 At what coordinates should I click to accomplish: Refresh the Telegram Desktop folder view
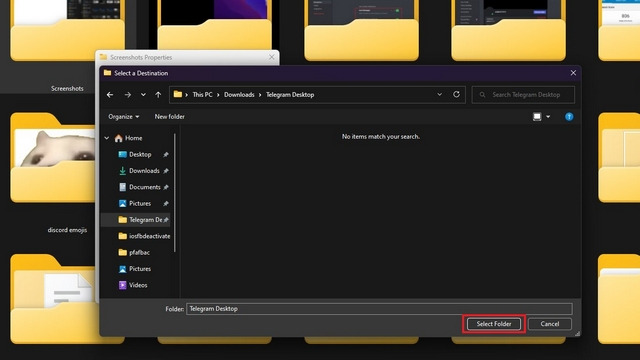(456, 94)
